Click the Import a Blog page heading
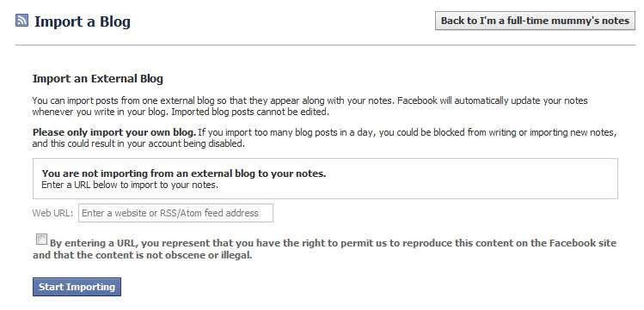 tap(83, 21)
